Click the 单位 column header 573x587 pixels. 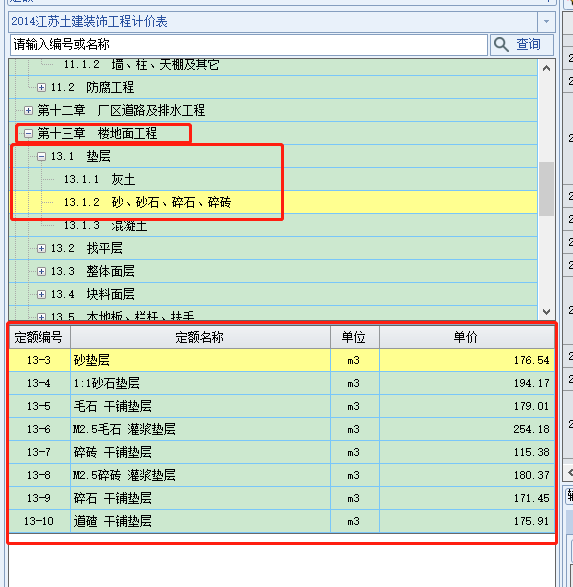click(x=354, y=337)
